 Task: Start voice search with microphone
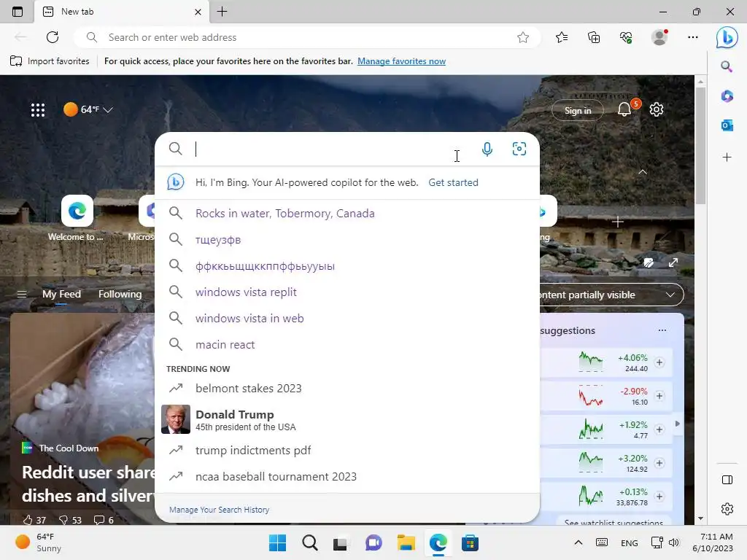[x=487, y=149]
